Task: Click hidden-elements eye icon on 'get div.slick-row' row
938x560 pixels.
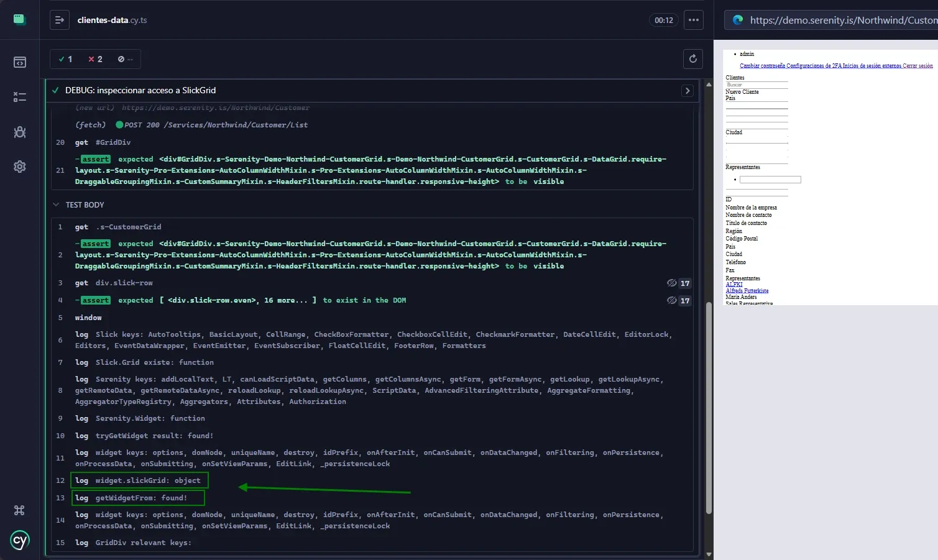Action: click(672, 283)
